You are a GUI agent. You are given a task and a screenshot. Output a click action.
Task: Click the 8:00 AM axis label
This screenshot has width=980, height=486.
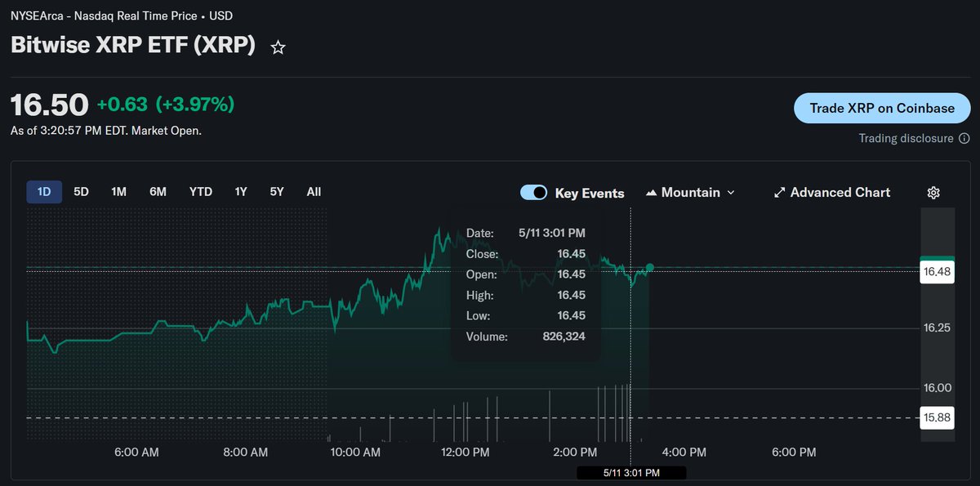click(246, 452)
